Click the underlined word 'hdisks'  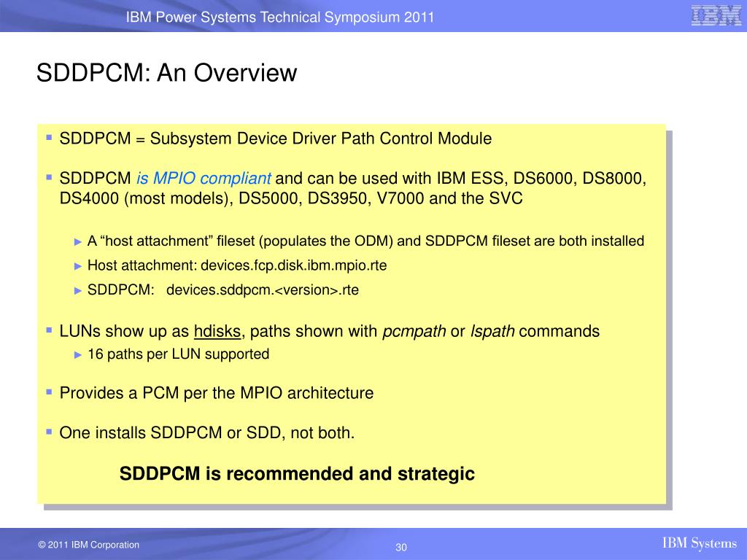[x=217, y=331]
